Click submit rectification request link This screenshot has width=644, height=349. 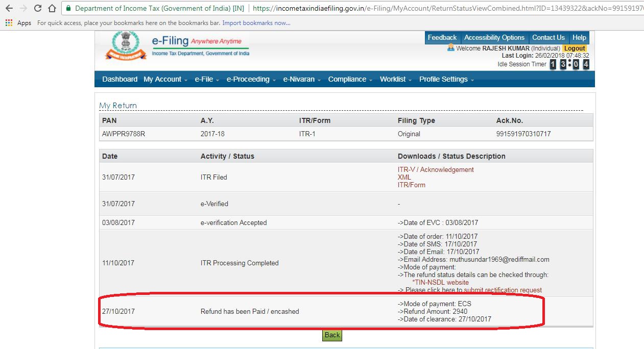pos(503,290)
